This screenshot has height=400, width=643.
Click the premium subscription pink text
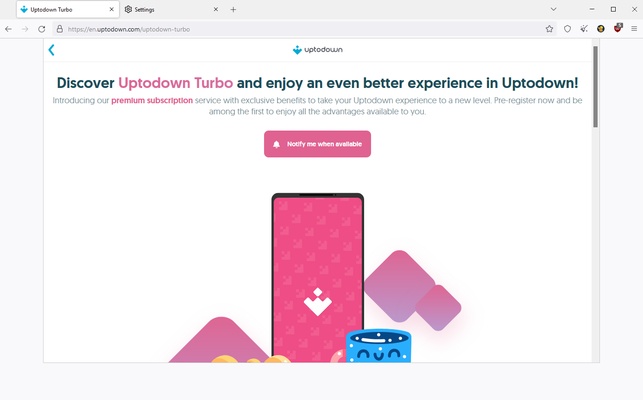point(152,101)
